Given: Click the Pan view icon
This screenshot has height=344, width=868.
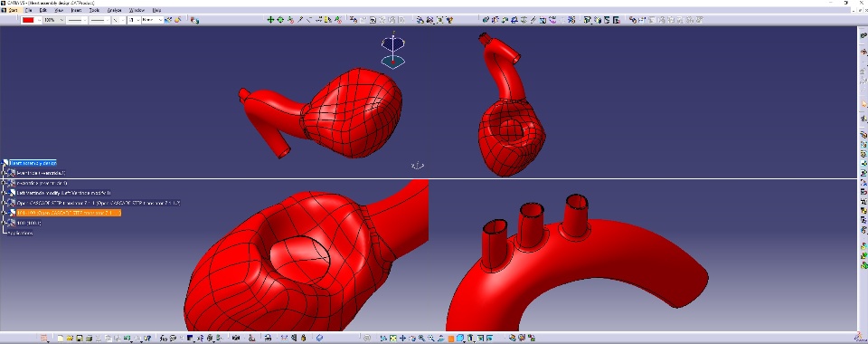Looking at the screenshot, I should point(403,338).
